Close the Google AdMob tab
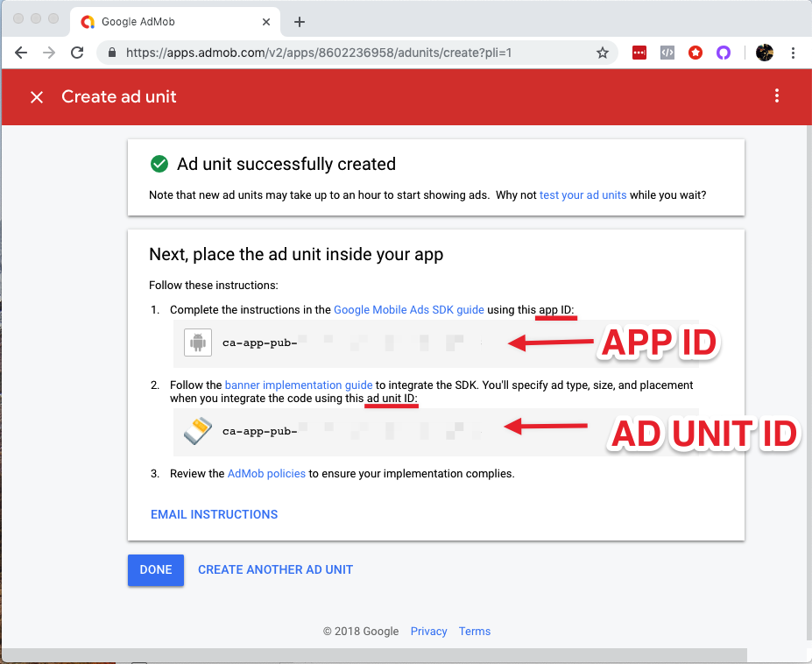This screenshot has width=812, height=664. (x=266, y=22)
